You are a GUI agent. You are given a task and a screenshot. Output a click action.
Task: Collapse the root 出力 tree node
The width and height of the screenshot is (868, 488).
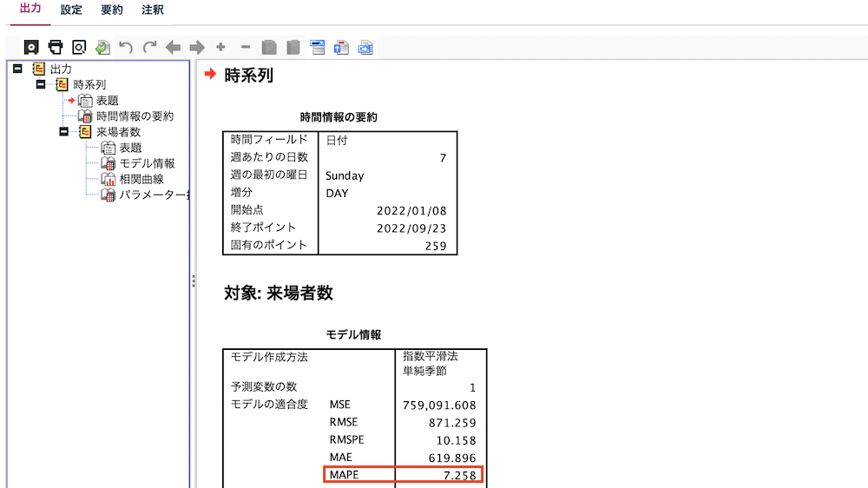pos(17,69)
